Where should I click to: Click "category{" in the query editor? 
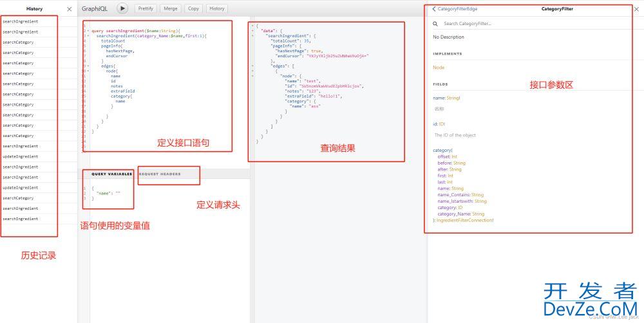pyautogui.click(x=122, y=96)
